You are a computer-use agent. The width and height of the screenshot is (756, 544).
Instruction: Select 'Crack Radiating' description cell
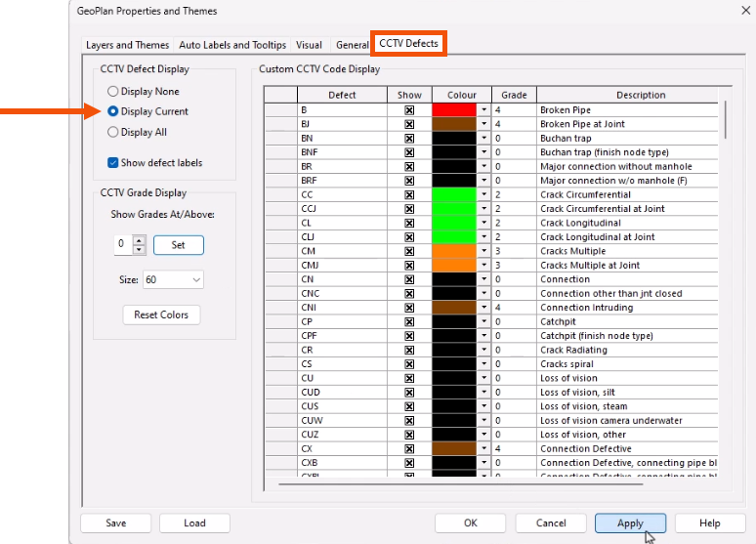coord(628,350)
